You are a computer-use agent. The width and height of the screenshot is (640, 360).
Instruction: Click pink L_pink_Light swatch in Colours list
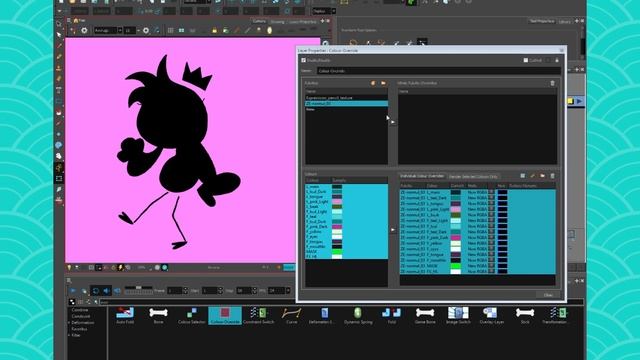click(337, 202)
